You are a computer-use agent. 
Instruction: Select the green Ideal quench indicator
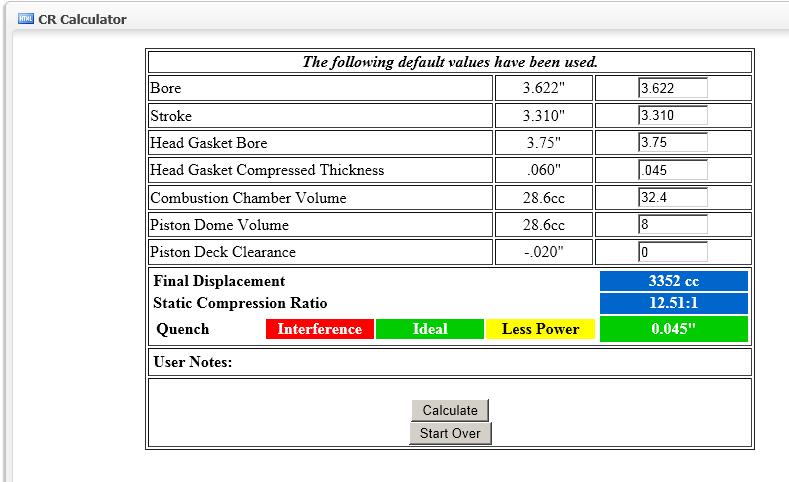[430, 329]
